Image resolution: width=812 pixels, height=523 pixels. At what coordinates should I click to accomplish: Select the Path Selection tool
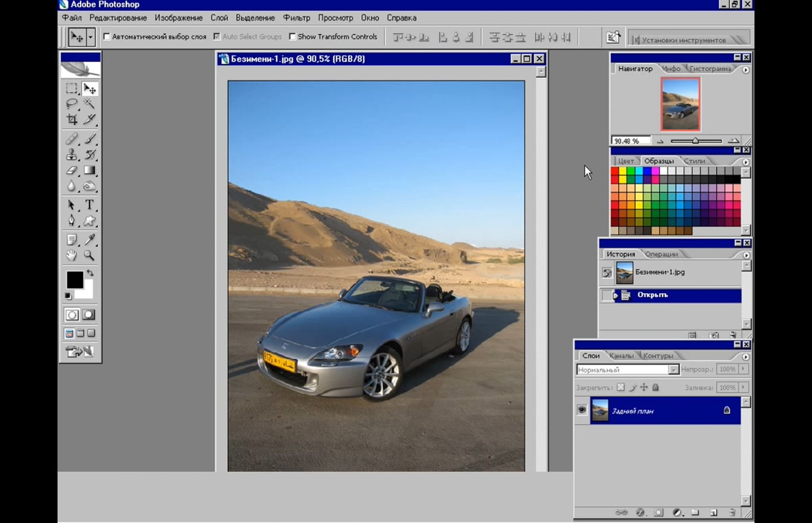coord(72,205)
